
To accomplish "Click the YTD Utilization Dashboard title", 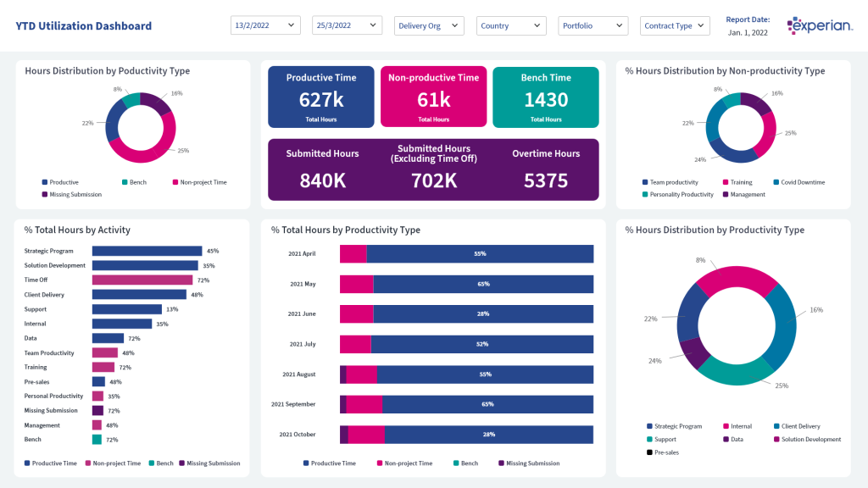I will click(x=84, y=26).
